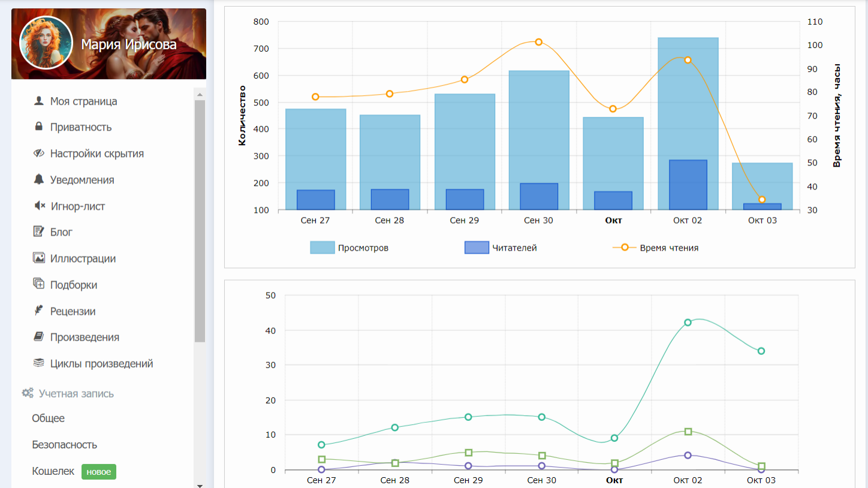Click the round profile avatar of Мария Ирисова

coord(43,43)
